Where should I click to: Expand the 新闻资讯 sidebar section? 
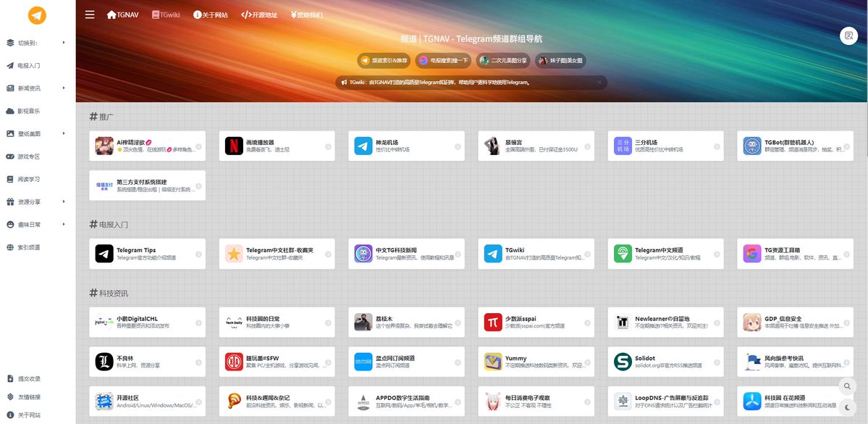[38, 88]
